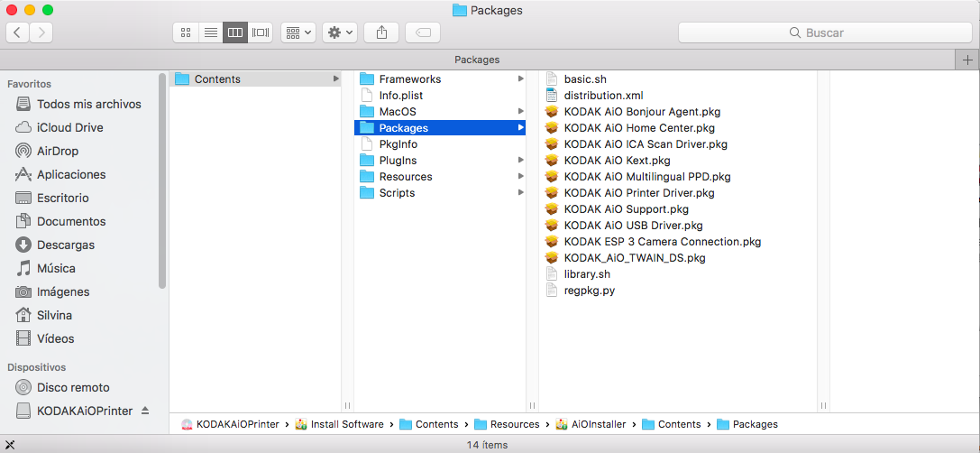Expand the Scripts folder arrow
Viewport: 980px width, 453px height.
point(520,193)
